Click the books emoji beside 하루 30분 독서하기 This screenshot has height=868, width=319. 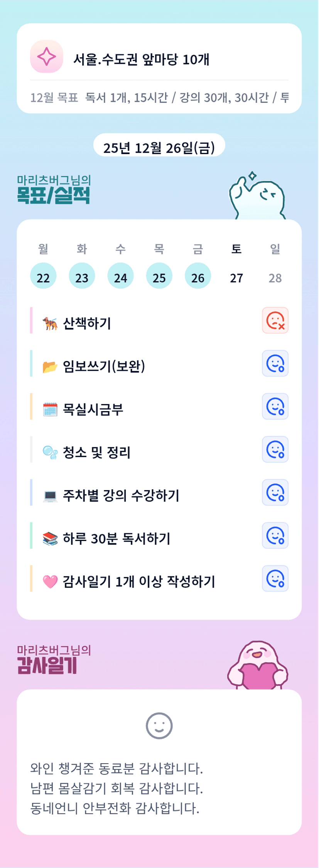(x=50, y=539)
